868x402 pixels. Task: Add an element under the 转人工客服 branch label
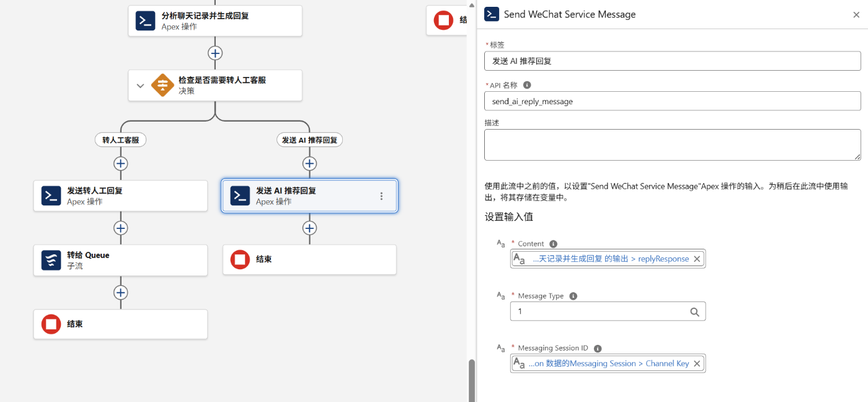click(120, 164)
